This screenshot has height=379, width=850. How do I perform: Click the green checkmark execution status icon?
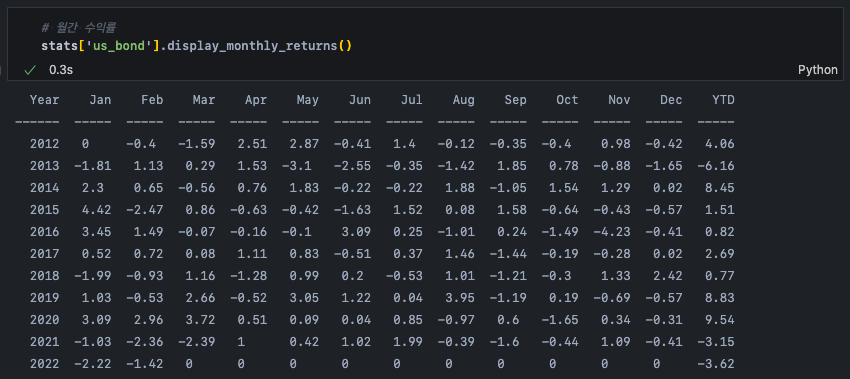coord(30,70)
